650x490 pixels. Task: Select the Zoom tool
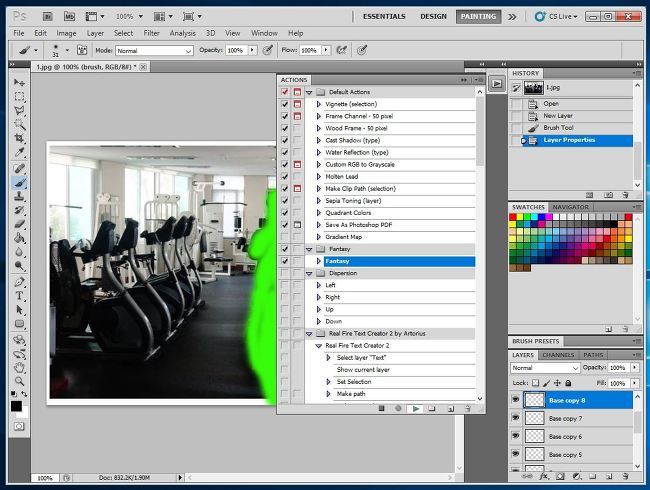[19, 381]
